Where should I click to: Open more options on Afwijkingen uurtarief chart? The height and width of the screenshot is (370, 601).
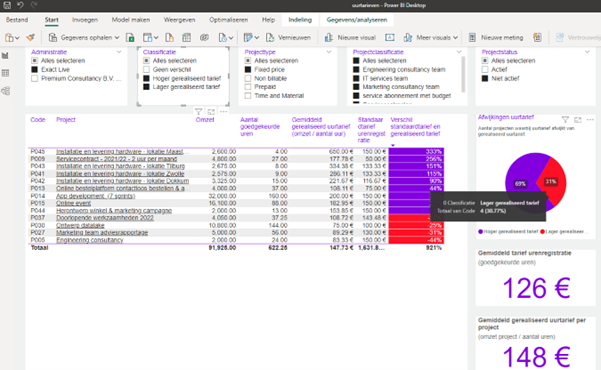pyautogui.click(x=590, y=120)
